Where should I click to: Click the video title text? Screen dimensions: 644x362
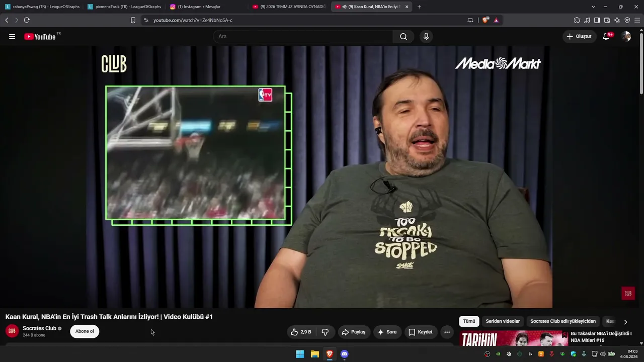point(109,317)
